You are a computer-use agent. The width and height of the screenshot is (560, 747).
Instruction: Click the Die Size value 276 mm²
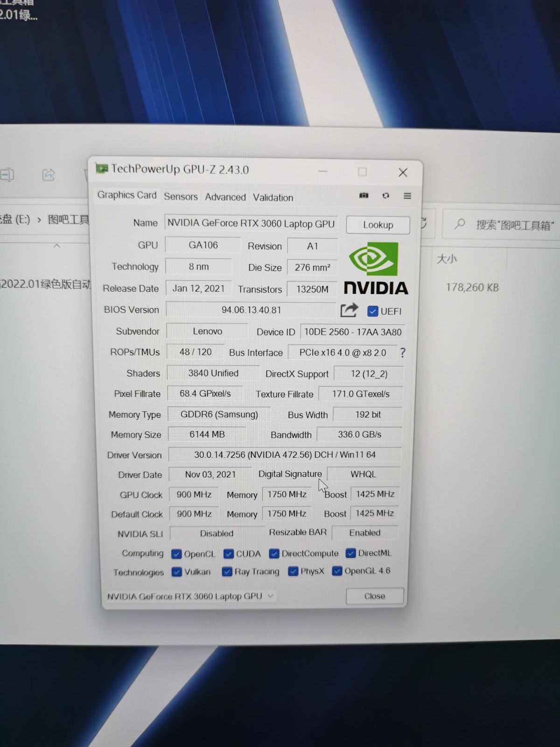312,268
